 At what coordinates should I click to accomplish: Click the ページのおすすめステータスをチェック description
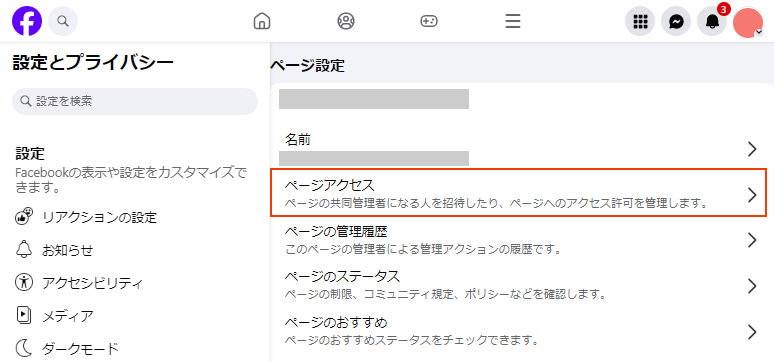click(x=411, y=340)
